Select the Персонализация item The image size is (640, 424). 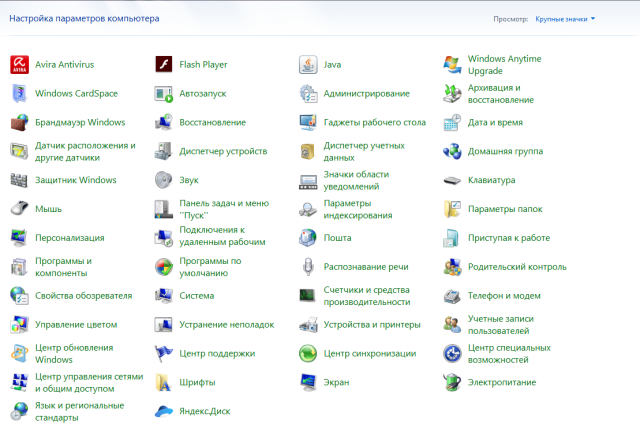[69, 238]
